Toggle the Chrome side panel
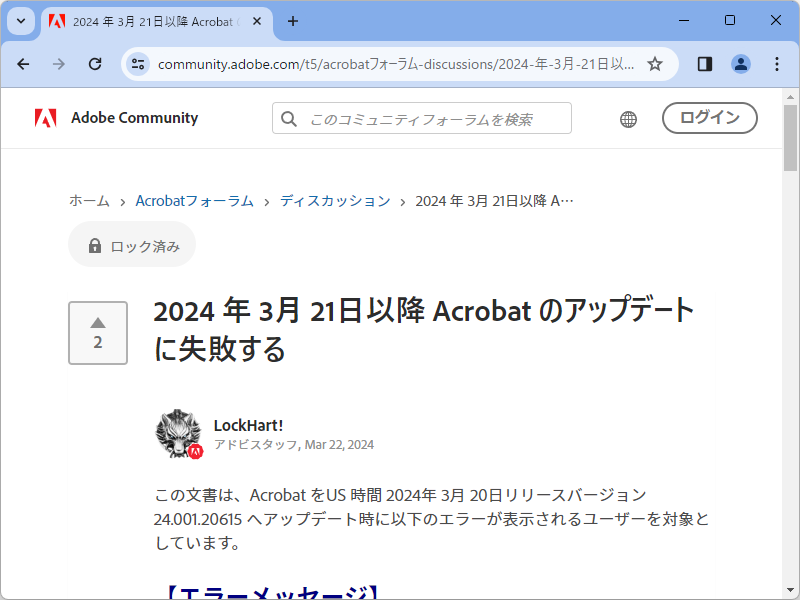The height and width of the screenshot is (600, 800). coord(704,63)
